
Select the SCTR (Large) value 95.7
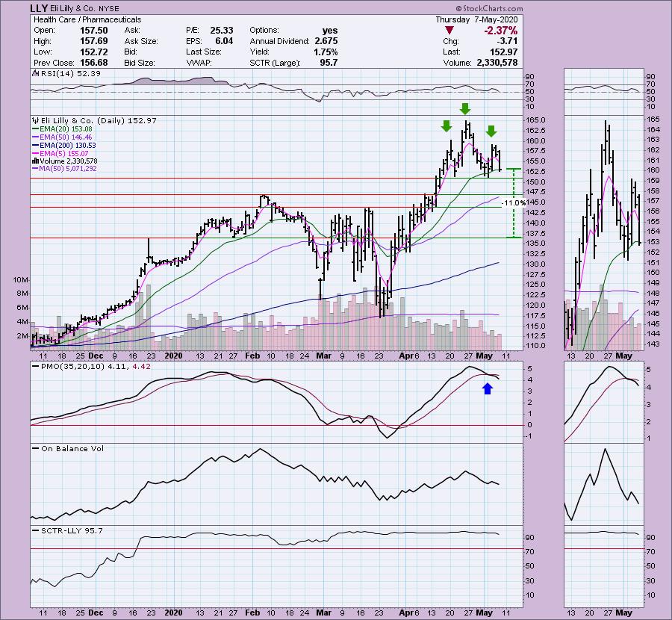point(329,63)
